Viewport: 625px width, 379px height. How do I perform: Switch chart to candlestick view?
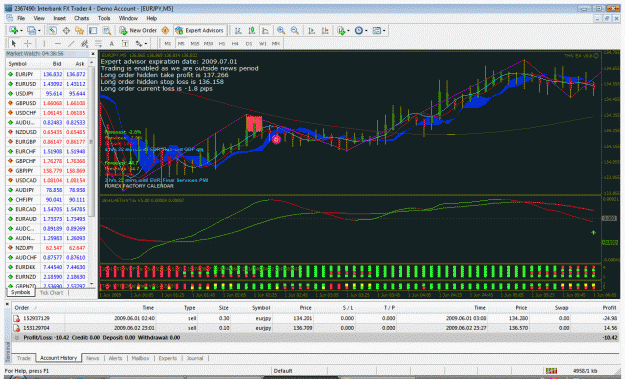point(252,30)
